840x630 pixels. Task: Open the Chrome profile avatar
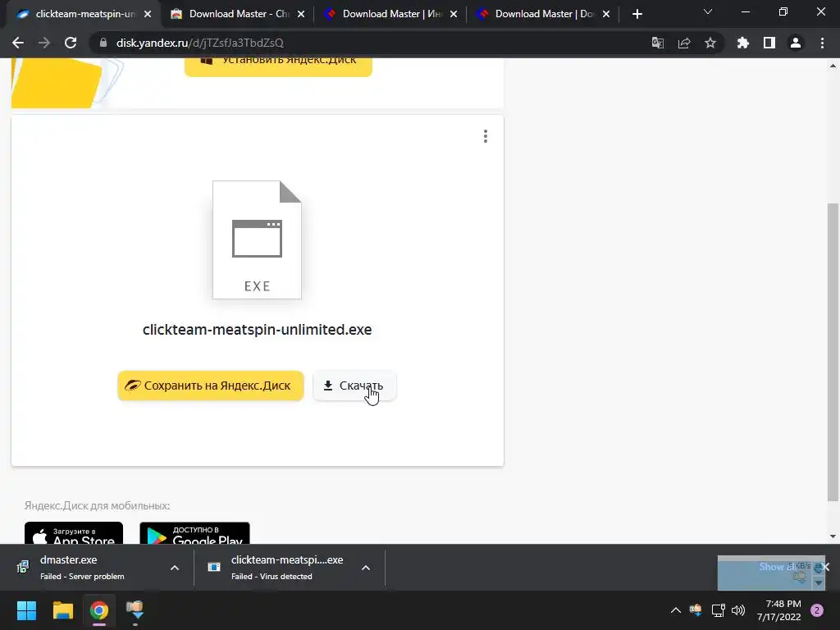point(796,43)
